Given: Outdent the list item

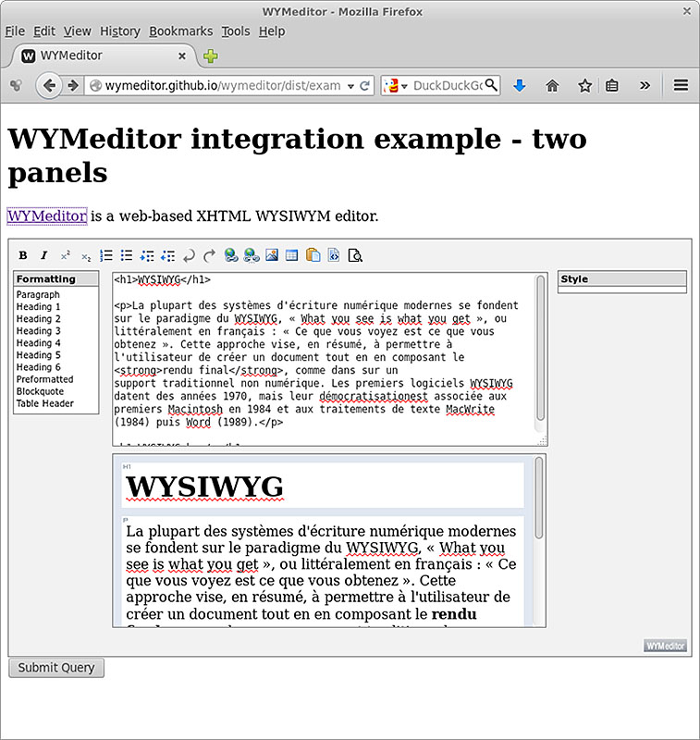Looking at the screenshot, I should click(167, 256).
